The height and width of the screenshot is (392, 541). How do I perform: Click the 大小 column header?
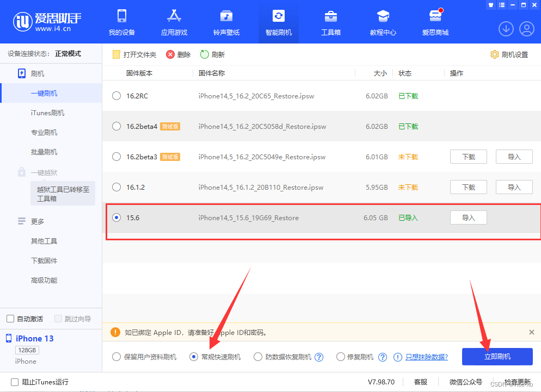(x=380, y=73)
